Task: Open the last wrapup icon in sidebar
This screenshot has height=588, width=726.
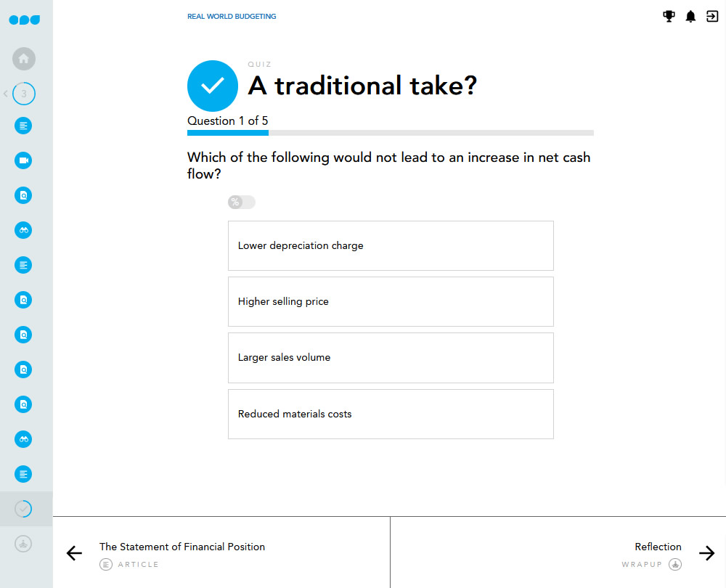Action: pyautogui.click(x=24, y=543)
